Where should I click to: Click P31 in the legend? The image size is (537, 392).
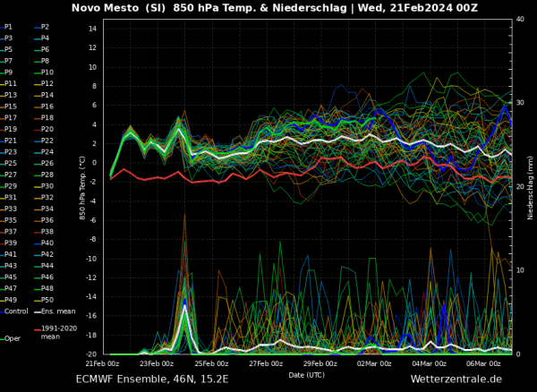[10, 198]
